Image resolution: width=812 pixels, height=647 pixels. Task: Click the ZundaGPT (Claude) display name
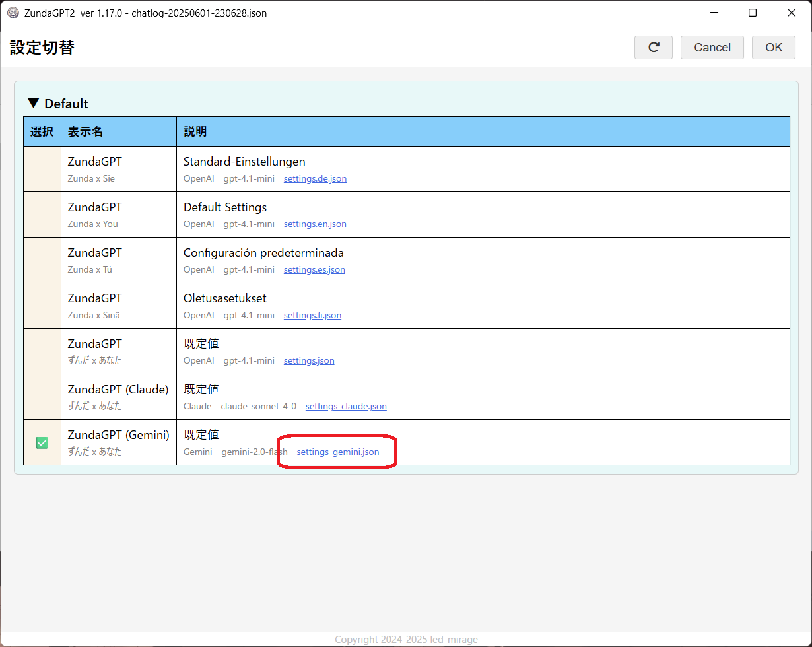(x=118, y=390)
